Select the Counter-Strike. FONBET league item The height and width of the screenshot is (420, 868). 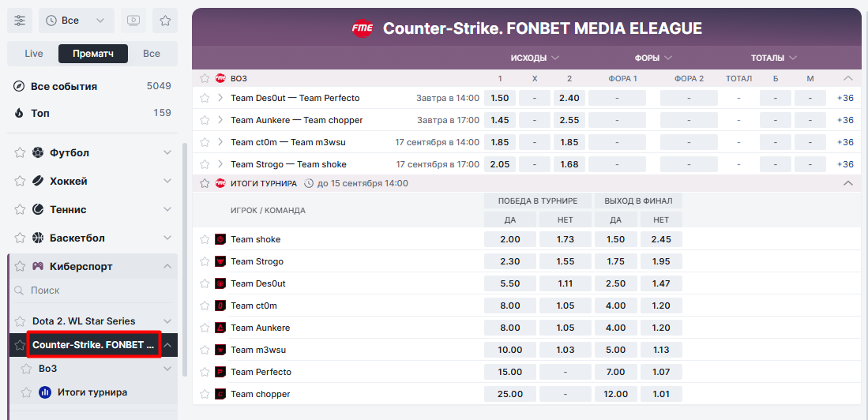pos(94,345)
